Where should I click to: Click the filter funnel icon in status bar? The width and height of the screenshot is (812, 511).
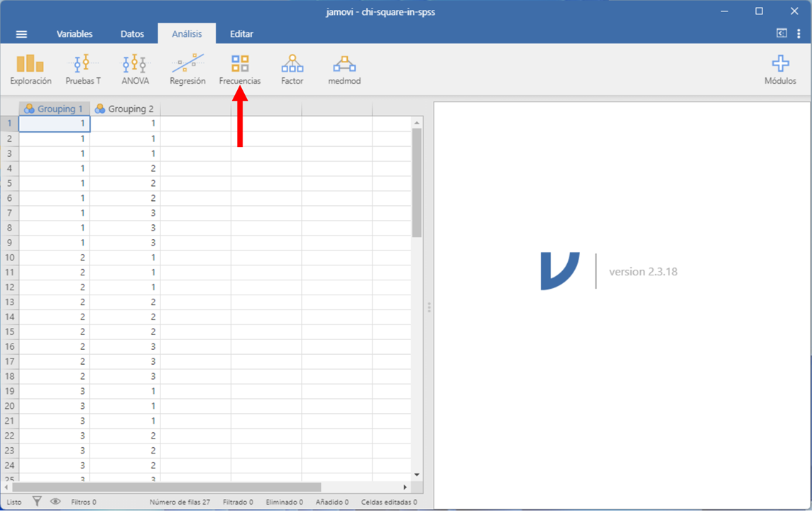(x=38, y=502)
